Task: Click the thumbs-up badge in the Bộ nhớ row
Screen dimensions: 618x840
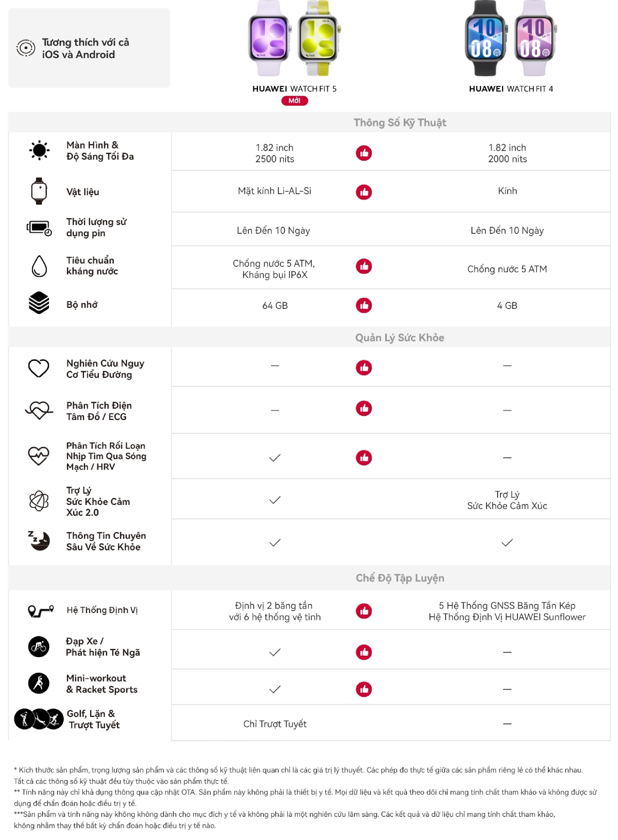Action: pyautogui.click(x=364, y=305)
